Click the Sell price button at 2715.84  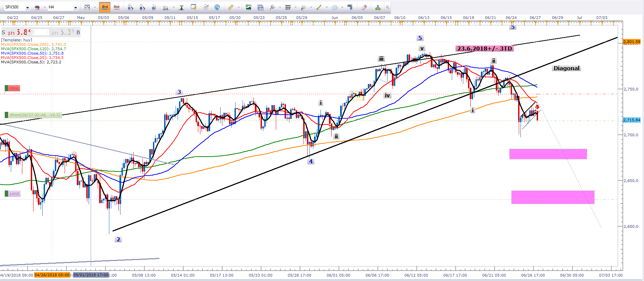[x=16, y=32]
